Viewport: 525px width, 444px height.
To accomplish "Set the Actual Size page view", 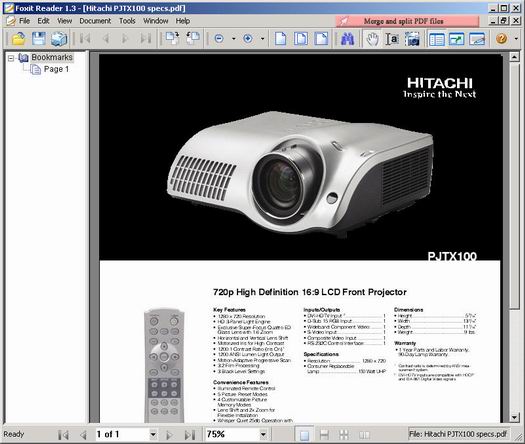I will tap(281, 39).
